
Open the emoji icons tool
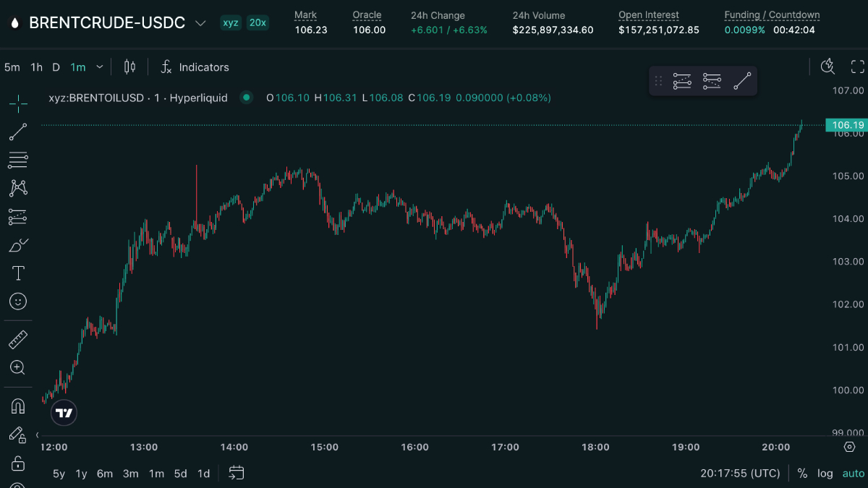[18, 301]
